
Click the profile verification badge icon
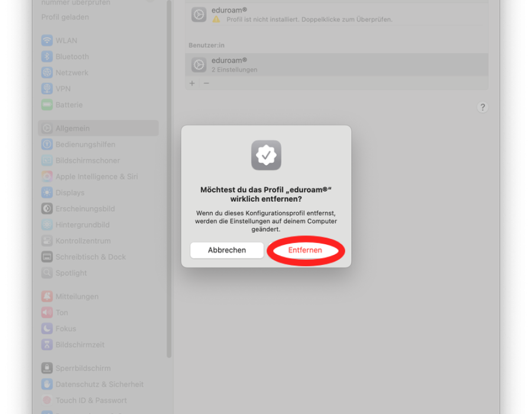[266, 155]
